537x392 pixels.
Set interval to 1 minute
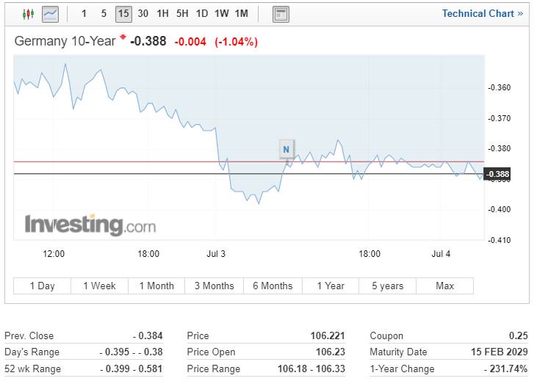tap(84, 13)
